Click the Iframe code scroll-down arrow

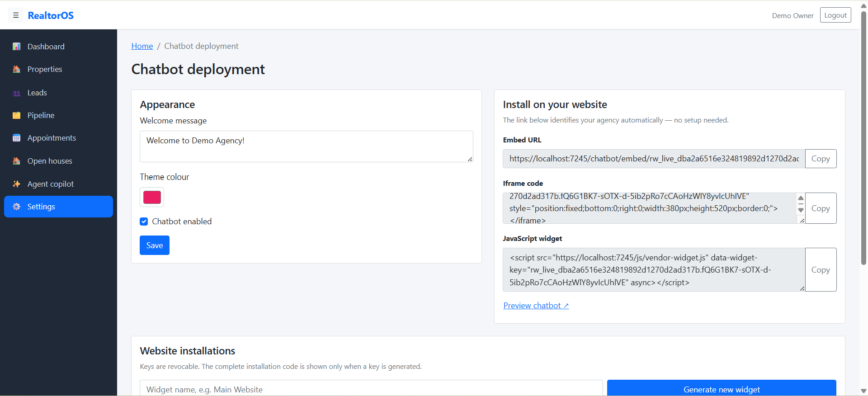(x=801, y=210)
